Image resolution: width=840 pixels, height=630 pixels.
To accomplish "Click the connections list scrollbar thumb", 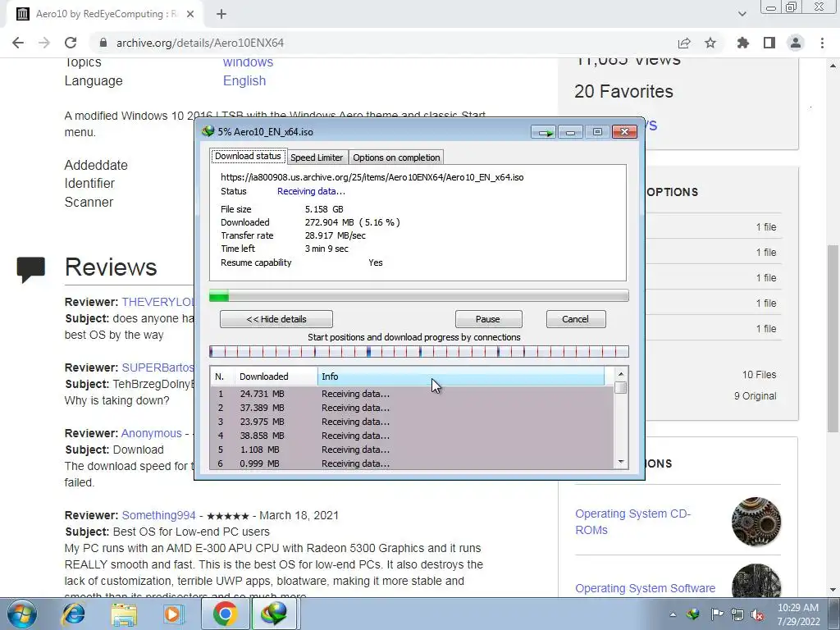I will click(x=621, y=388).
